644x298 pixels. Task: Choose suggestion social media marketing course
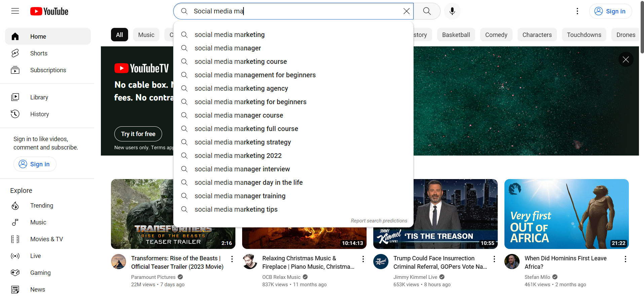point(293,61)
